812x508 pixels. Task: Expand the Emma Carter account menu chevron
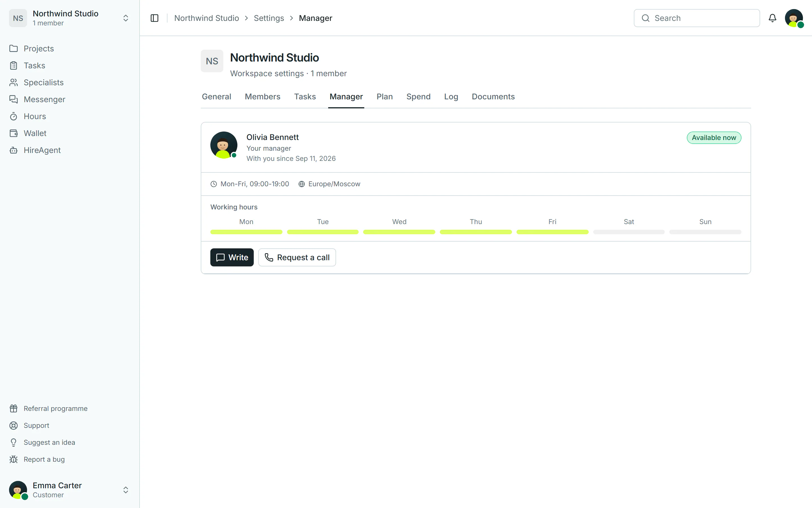point(126,490)
